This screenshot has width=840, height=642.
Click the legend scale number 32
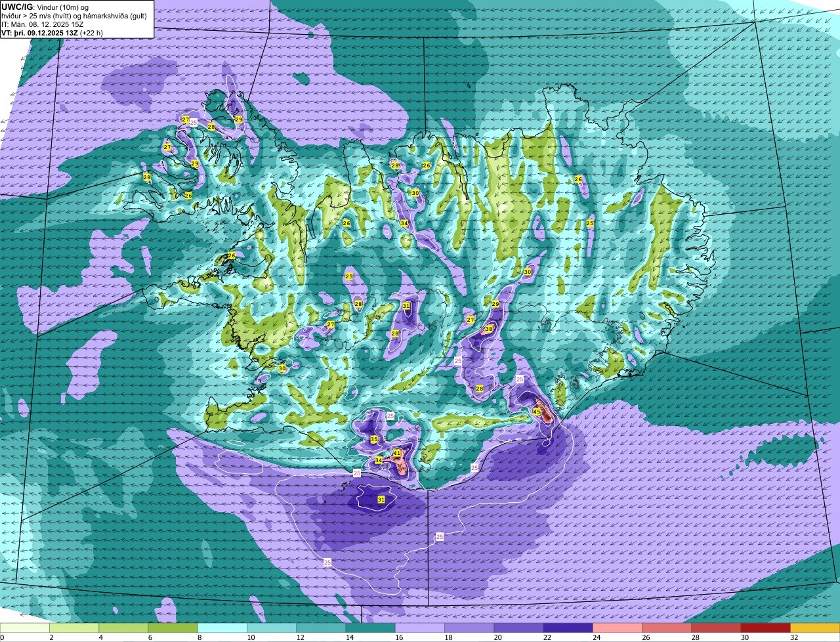(x=794, y=637)
